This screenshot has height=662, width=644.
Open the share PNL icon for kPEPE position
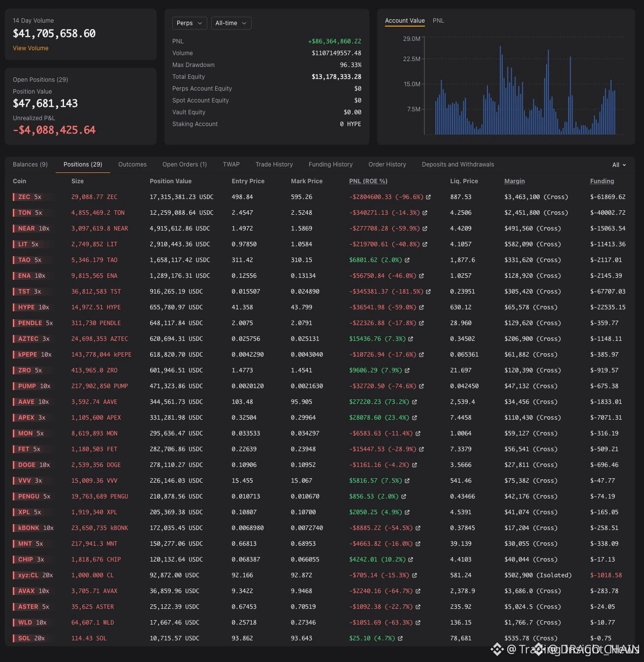click(x=421, y=355)
